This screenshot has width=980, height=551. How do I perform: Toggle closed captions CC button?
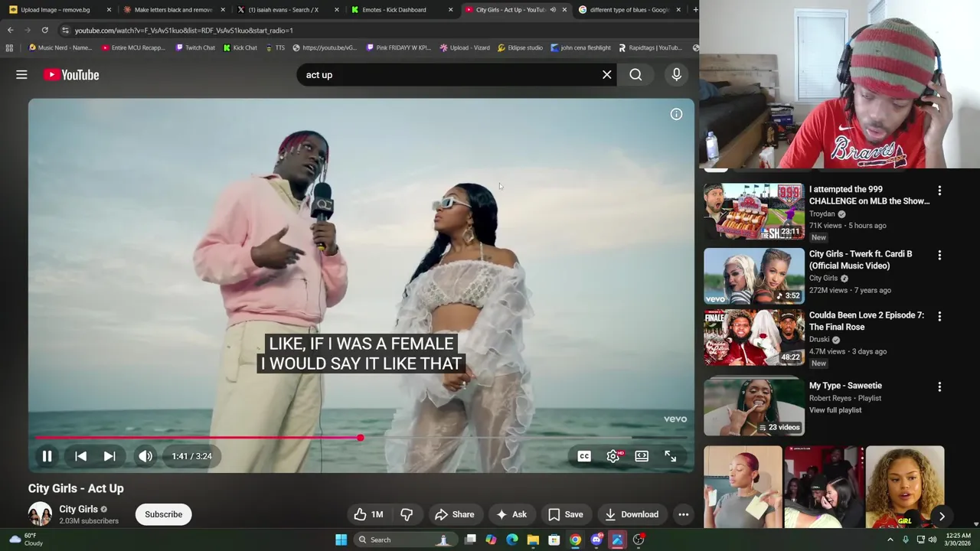click(x=584, y=456)
